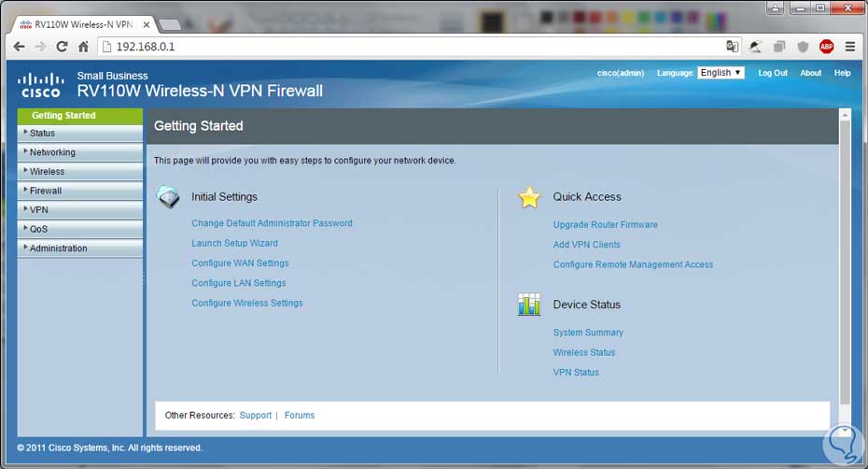
Task: Click Log Out in the header
Action: pyautogui.click(x=773, y=73)
